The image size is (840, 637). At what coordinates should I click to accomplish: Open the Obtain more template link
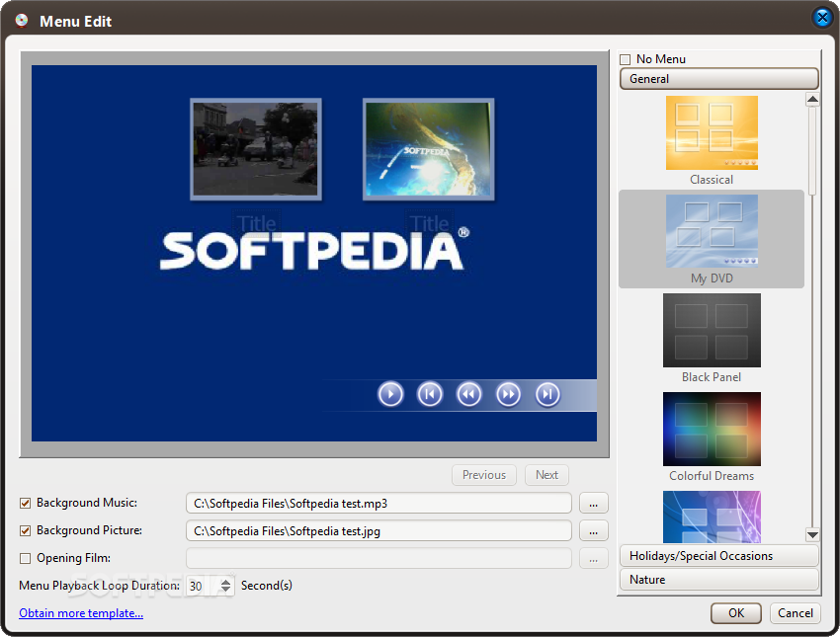pos(81,613)
